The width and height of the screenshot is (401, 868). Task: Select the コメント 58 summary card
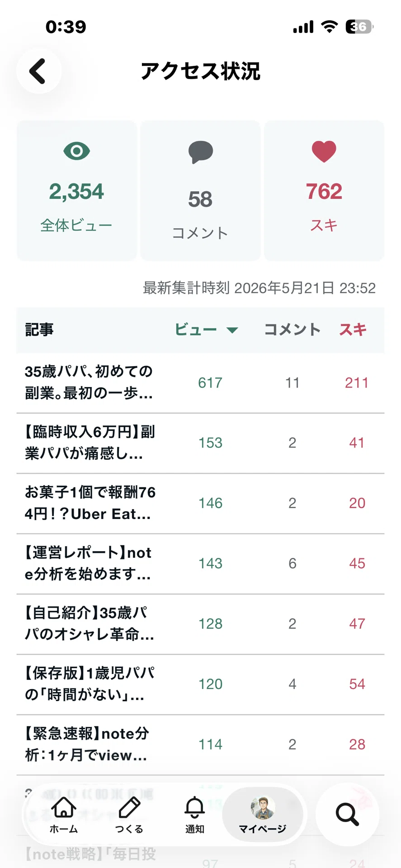click(200, 190)
